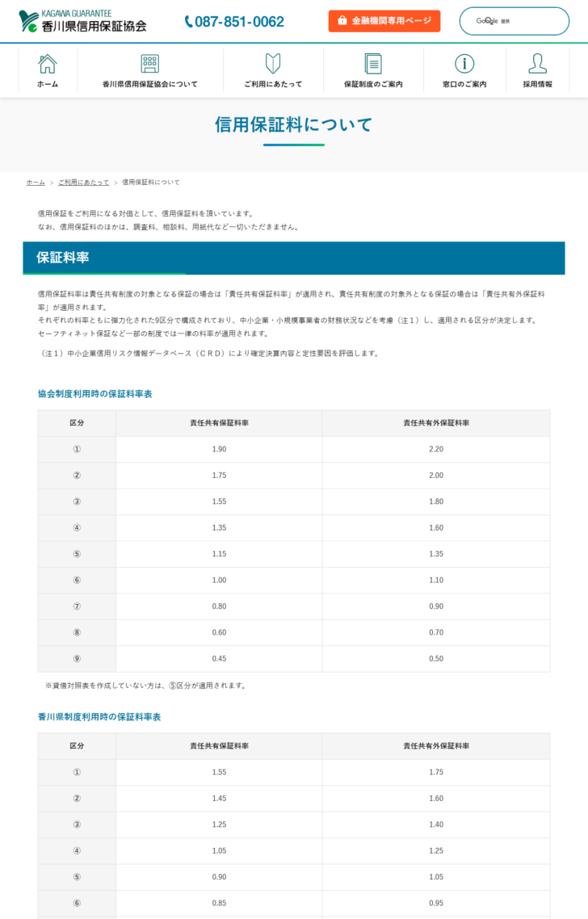Open 香川県信用保証協会について menu
Image resolution: width=588 pixels, height=919 pixels.
pos(150,85)
